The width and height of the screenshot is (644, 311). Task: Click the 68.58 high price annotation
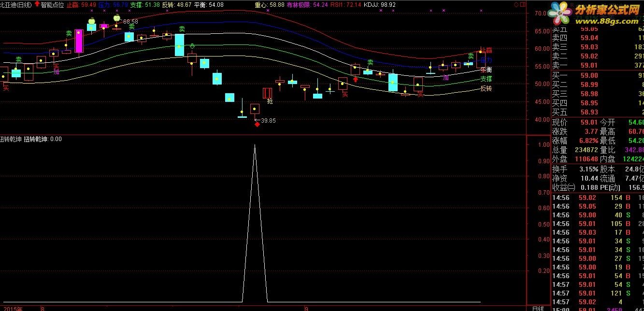coord(130,22)
